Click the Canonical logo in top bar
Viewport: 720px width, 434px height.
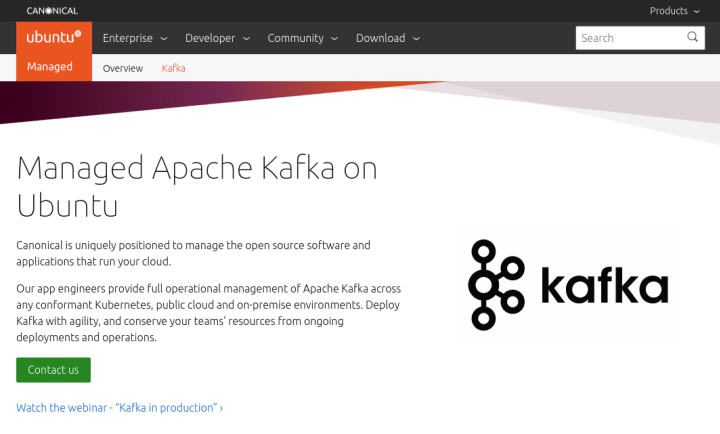click(52, 11)
